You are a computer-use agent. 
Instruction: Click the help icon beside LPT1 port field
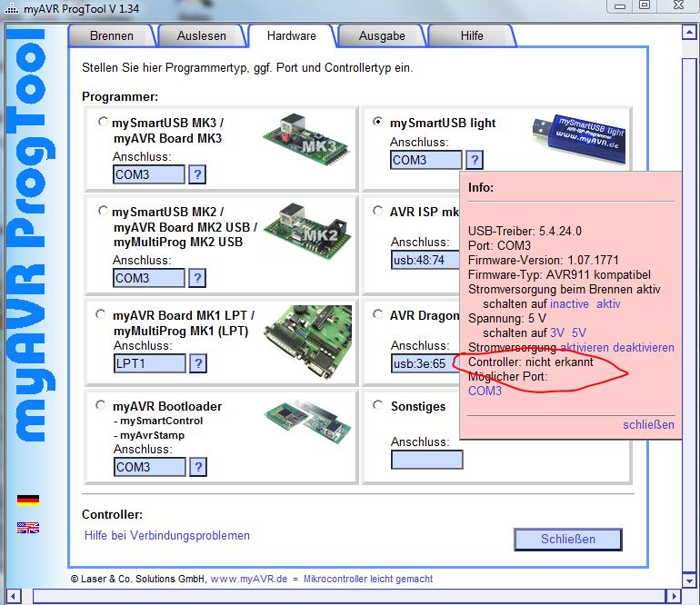198,363
